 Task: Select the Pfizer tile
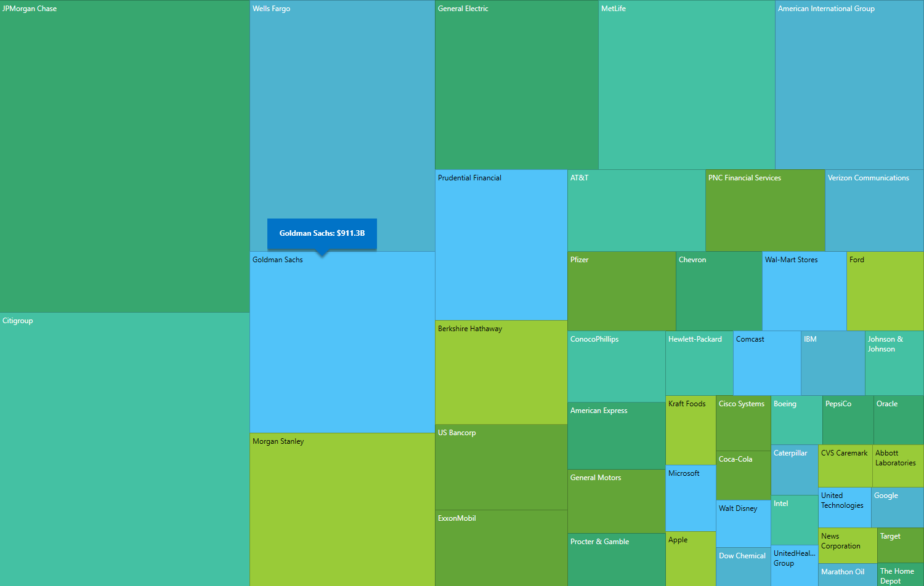point(622,291)
